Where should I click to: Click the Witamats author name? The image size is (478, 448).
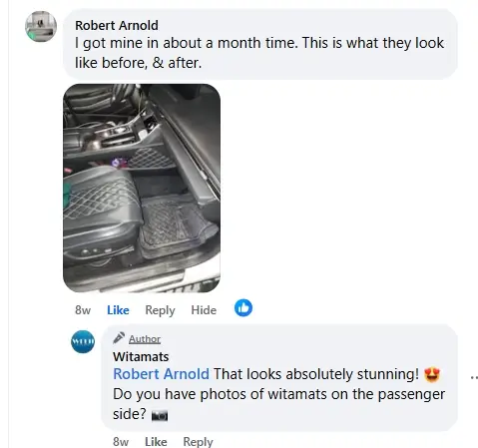pos(141,356)
